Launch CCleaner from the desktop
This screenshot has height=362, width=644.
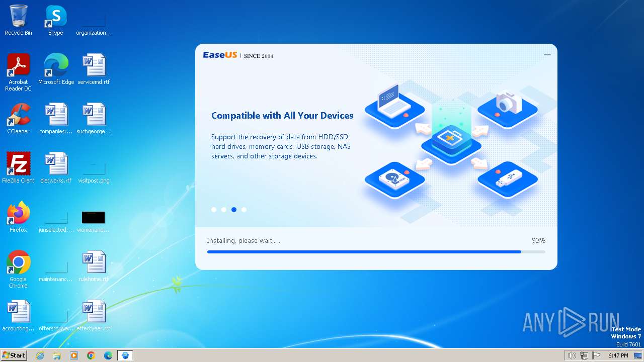(18, 119)
